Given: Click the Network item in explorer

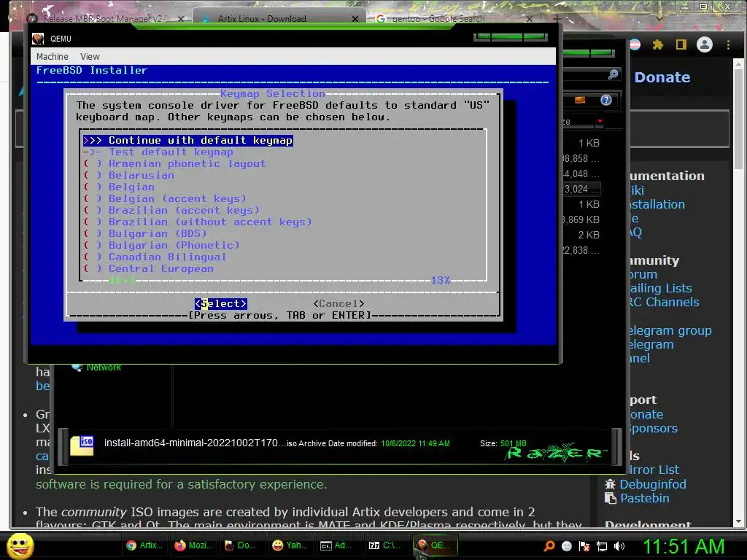Looking at the screenshot, I should (104, 367).
